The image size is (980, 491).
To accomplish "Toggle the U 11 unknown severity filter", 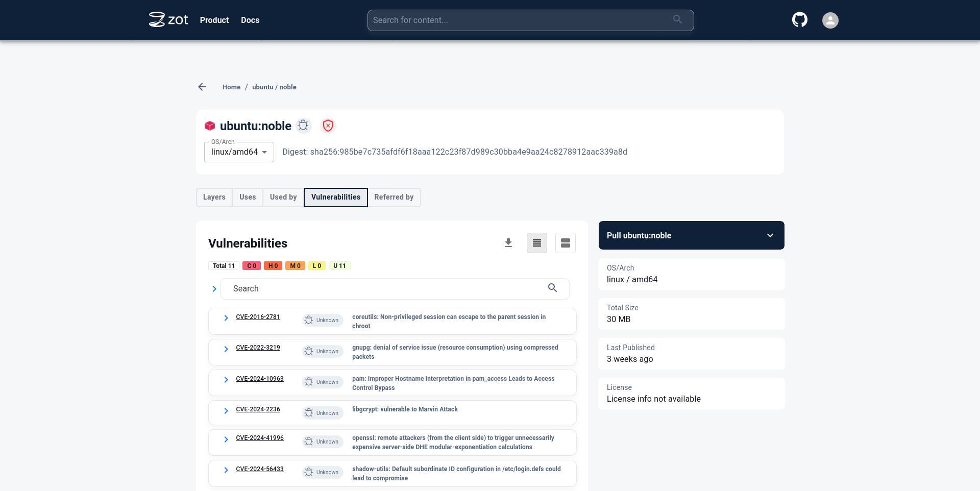I will [x=339, y=265].
